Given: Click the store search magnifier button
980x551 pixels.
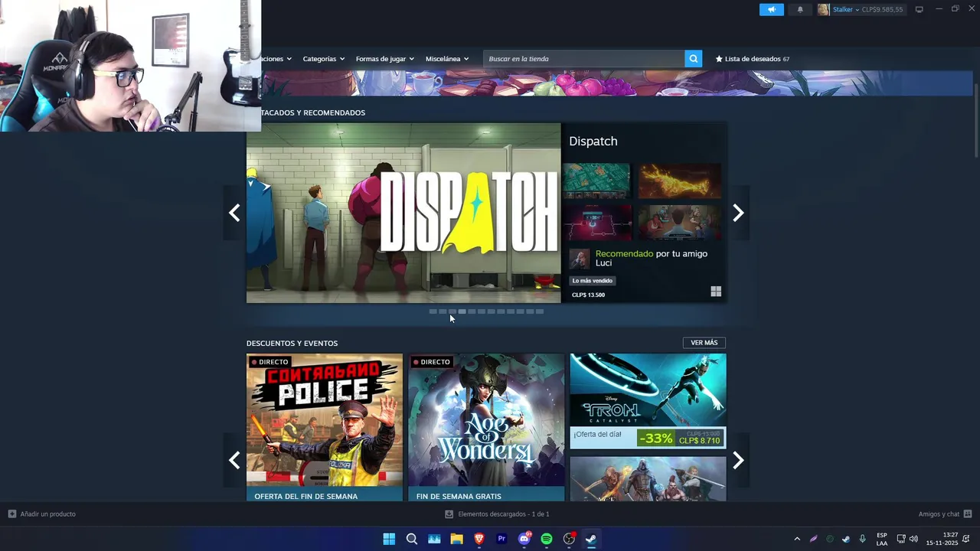Looking at the screenshot, I should pyautogui.click(x=693, y=59).
